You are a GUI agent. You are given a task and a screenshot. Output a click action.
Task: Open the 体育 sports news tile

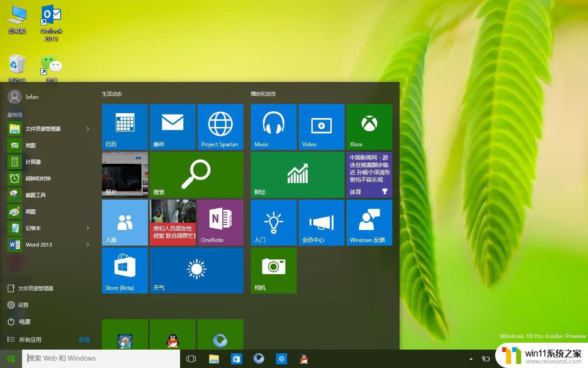369,175
